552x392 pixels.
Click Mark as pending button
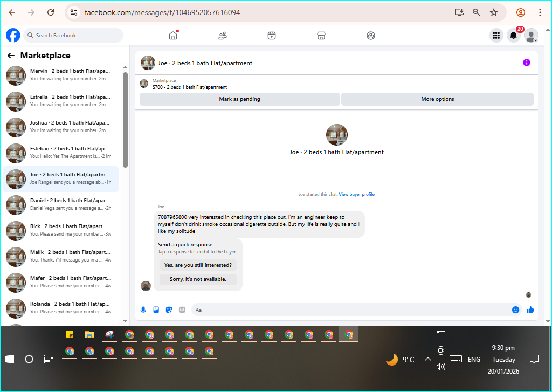tap(240, 99)
